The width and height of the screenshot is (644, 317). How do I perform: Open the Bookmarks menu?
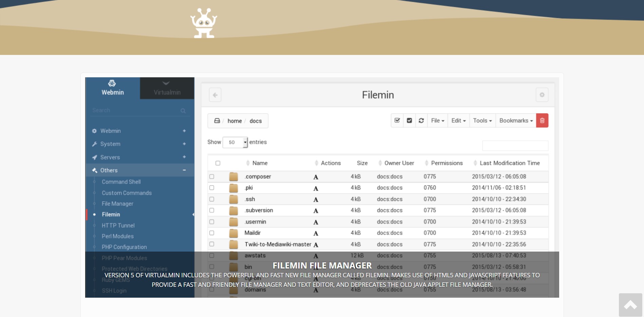click(515, 120)
